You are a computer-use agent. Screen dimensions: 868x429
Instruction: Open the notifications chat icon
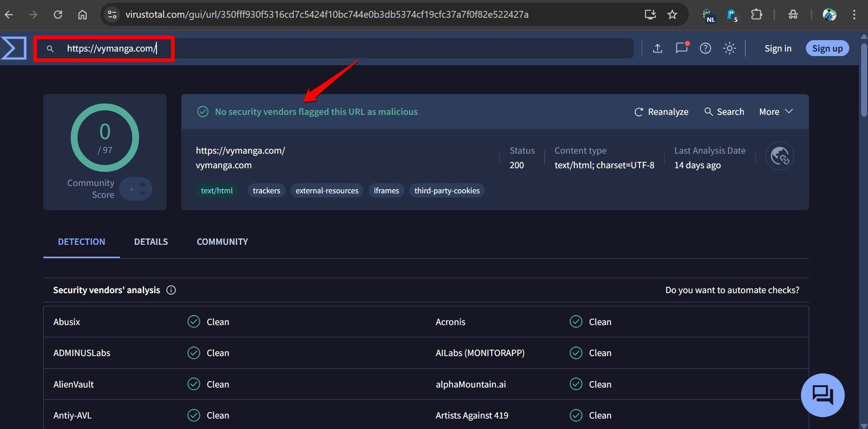682,48
